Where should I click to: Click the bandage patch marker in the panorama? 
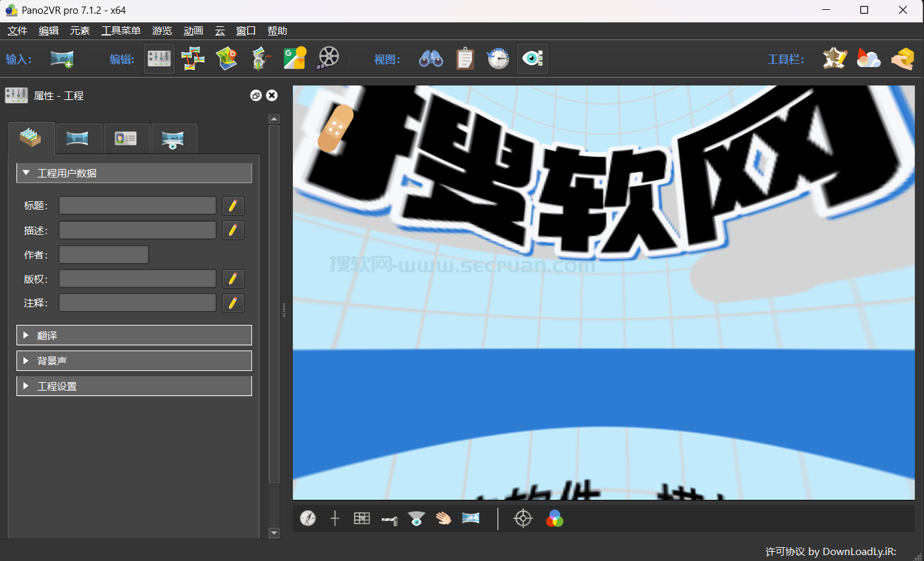point(336,128)
